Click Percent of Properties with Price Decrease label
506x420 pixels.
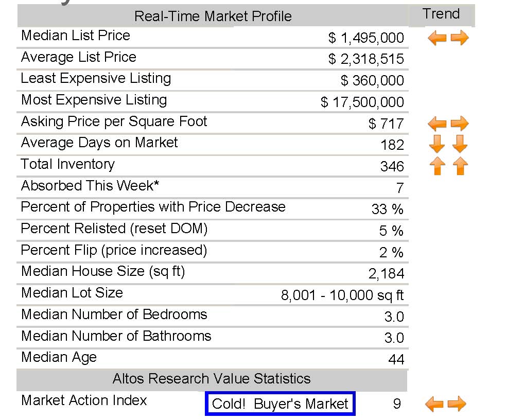pos(153,207)
